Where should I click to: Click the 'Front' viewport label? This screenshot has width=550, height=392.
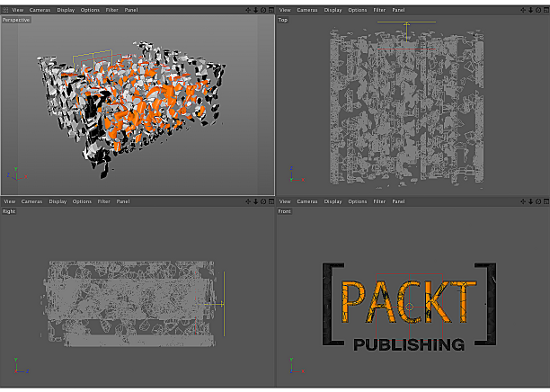point(284,211)
